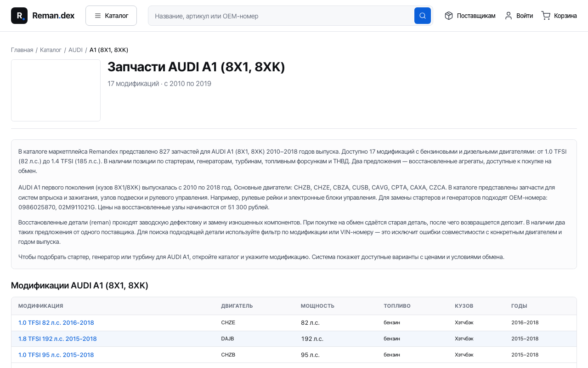Click engine code CHZE cell

(x=228, y=322)
